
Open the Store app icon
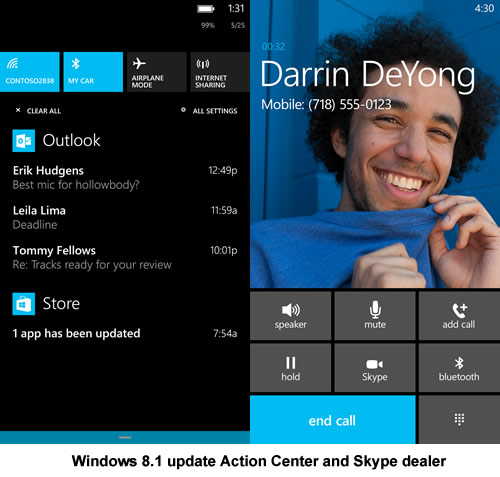coord(24,304)
